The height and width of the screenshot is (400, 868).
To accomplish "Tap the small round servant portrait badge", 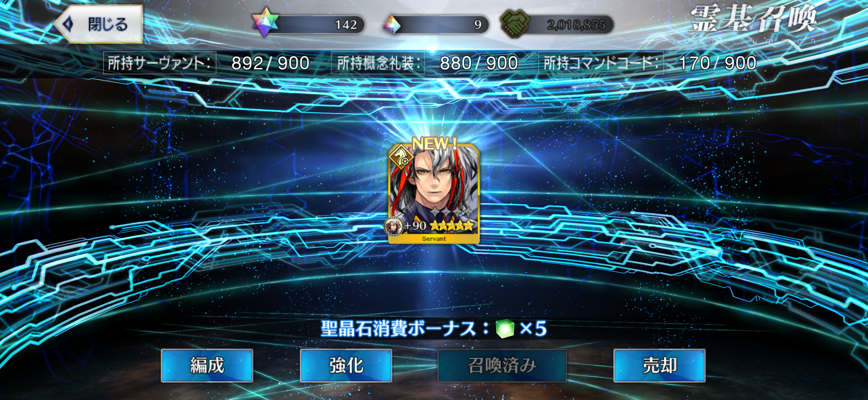I will [x=393, y=226].
